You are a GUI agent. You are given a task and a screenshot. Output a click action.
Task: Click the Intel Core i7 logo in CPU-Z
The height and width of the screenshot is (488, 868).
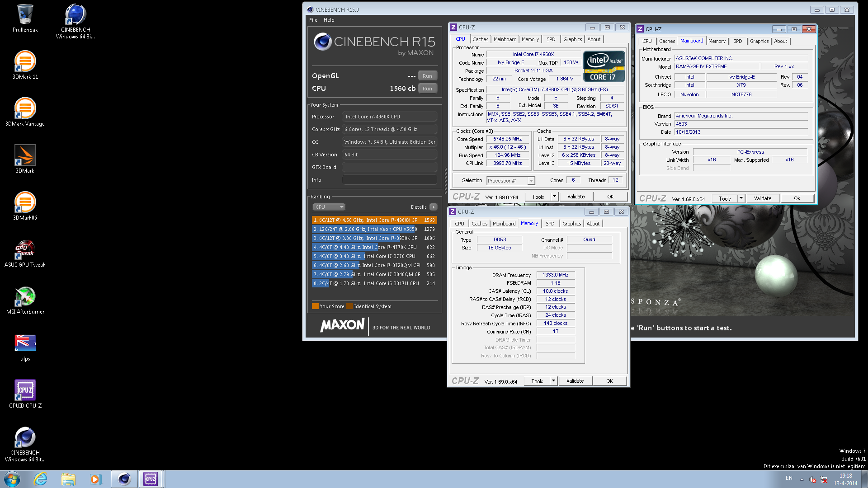(604, 66)
